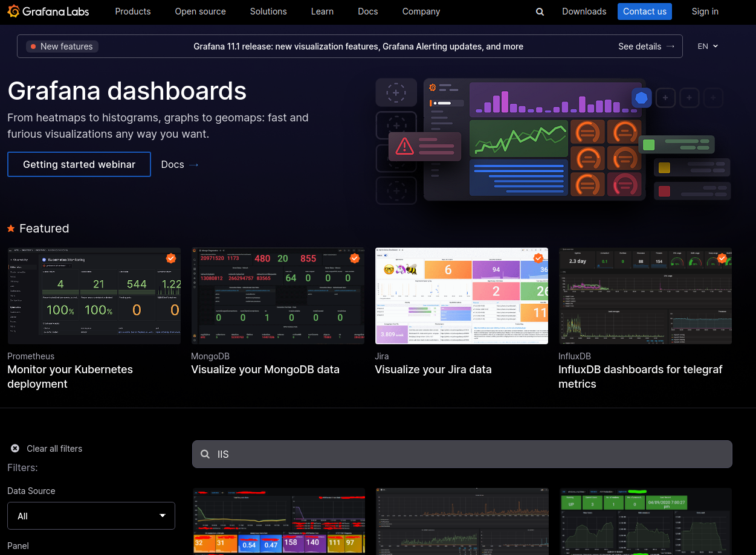Go to the Downloads page
Image resolution: width=756 pixels, height=555 pixels.
584,11
